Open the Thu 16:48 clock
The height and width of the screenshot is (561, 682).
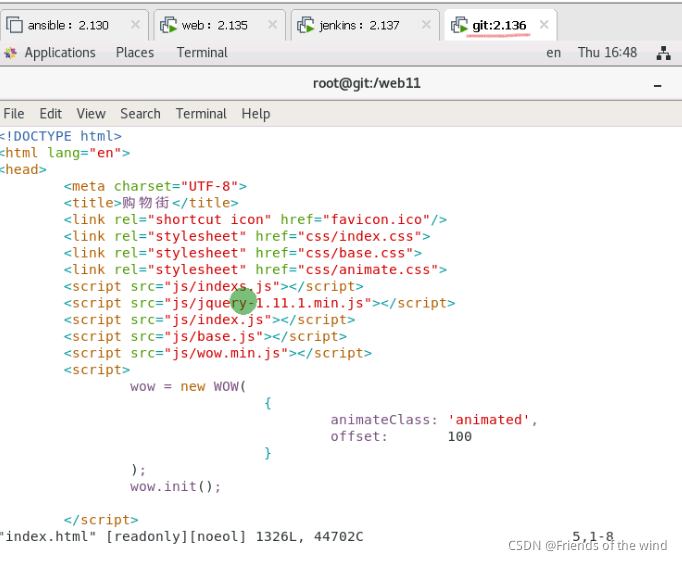(607, 53)
